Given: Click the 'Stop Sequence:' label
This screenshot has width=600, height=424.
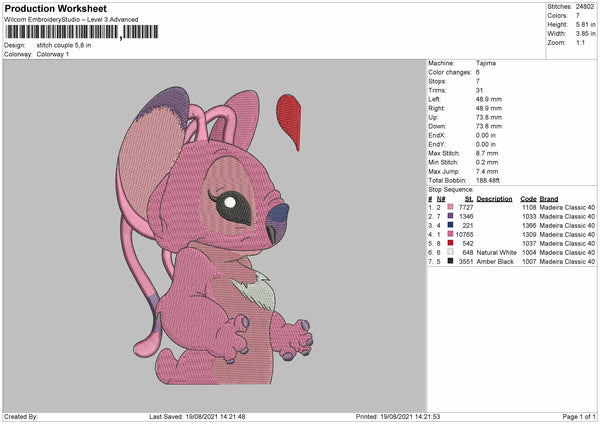Looking at the screenshot, I should (451, 190).
